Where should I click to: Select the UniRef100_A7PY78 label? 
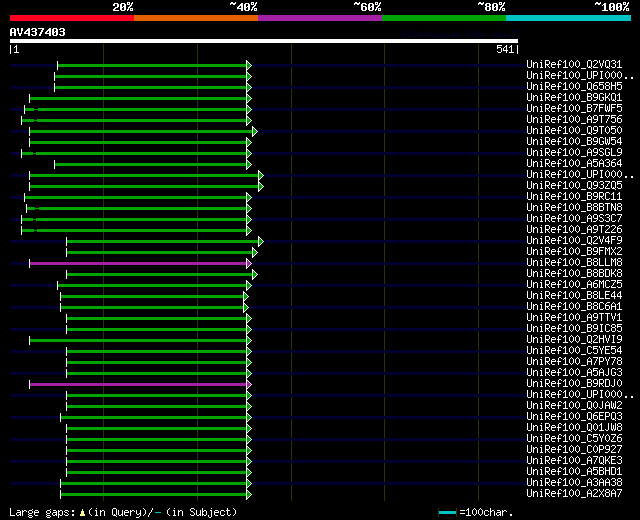(574, 362)
